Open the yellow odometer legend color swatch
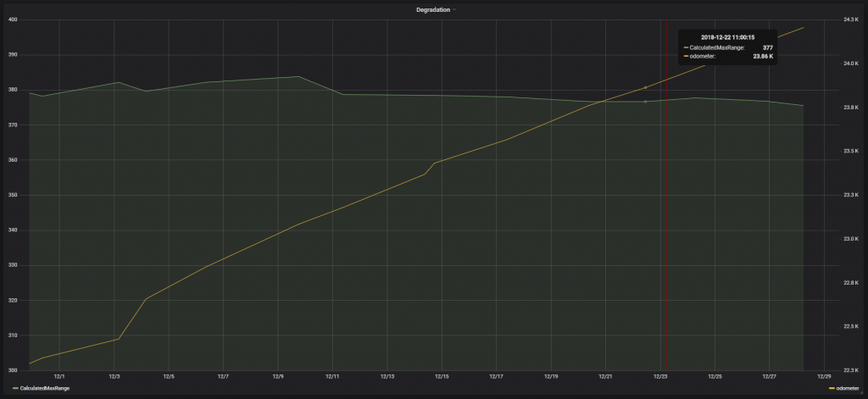 coord(832,387)
